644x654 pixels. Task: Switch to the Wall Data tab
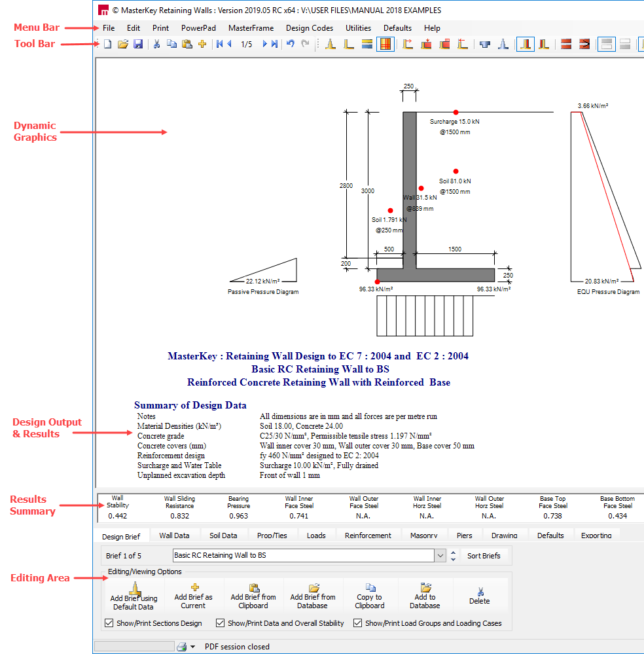(174, 536)
